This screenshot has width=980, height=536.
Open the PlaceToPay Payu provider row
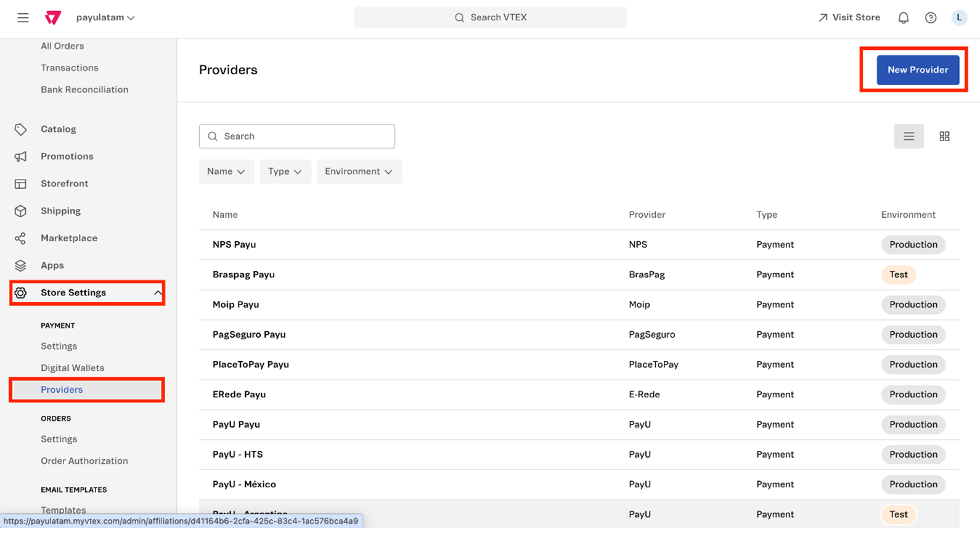(579, 365)
